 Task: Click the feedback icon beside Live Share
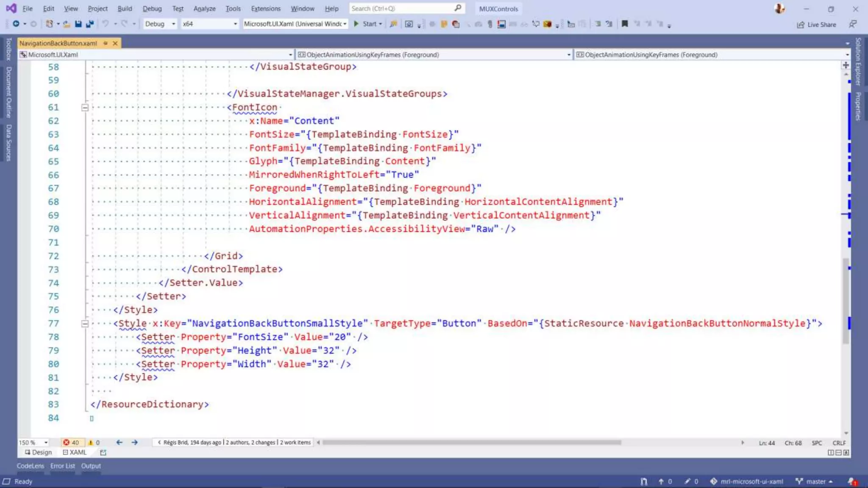pos(853,24)
